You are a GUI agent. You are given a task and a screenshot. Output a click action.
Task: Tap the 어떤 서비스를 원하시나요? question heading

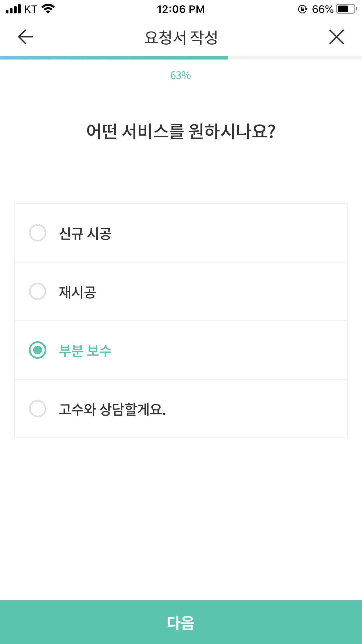(x=181, y=132)
